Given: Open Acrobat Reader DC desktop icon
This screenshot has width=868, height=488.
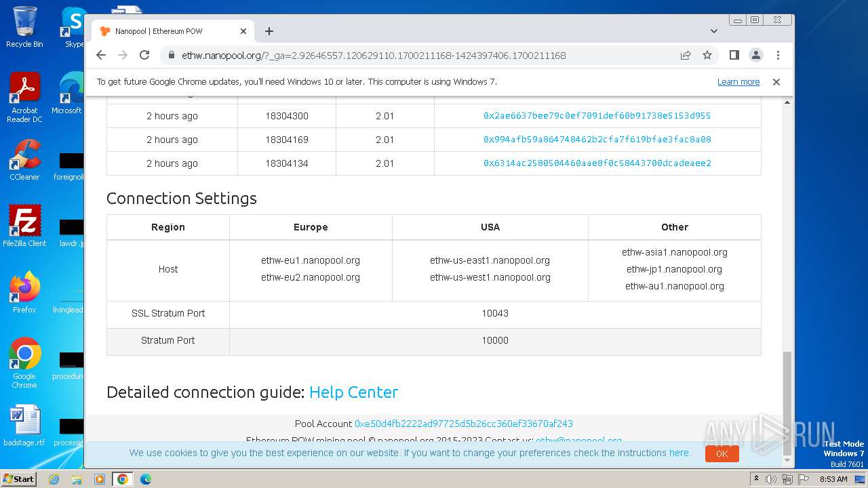Looking at the screenshot, I should (x=24, y=98).
